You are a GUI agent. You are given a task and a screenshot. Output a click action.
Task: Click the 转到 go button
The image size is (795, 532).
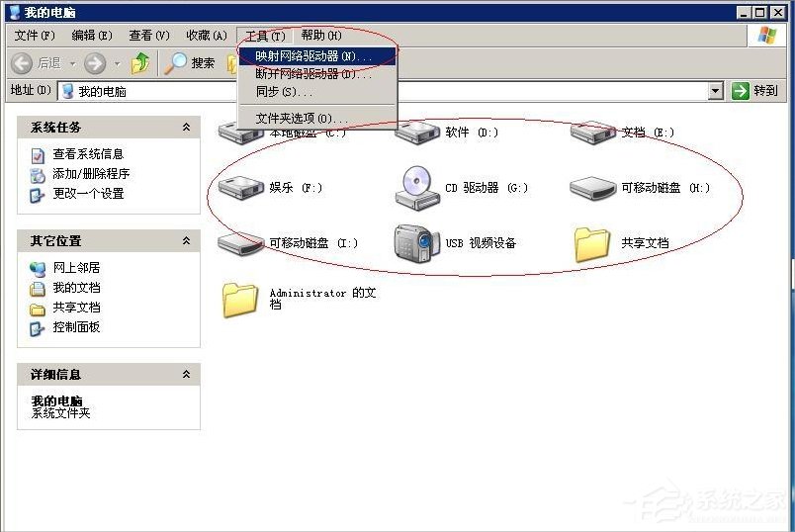click(x=754, y=91)
